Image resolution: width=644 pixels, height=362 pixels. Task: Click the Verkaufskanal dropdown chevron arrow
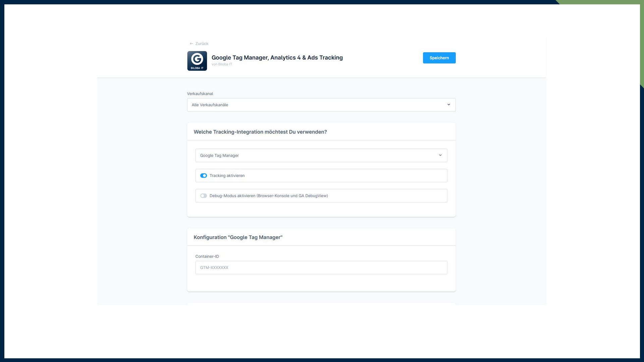tap(448, 105)
